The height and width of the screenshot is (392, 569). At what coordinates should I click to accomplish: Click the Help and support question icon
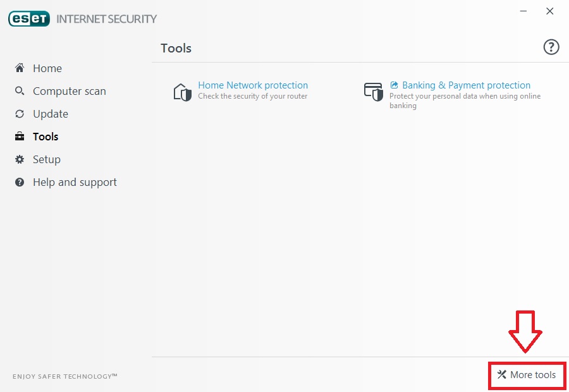pos(20,182)
